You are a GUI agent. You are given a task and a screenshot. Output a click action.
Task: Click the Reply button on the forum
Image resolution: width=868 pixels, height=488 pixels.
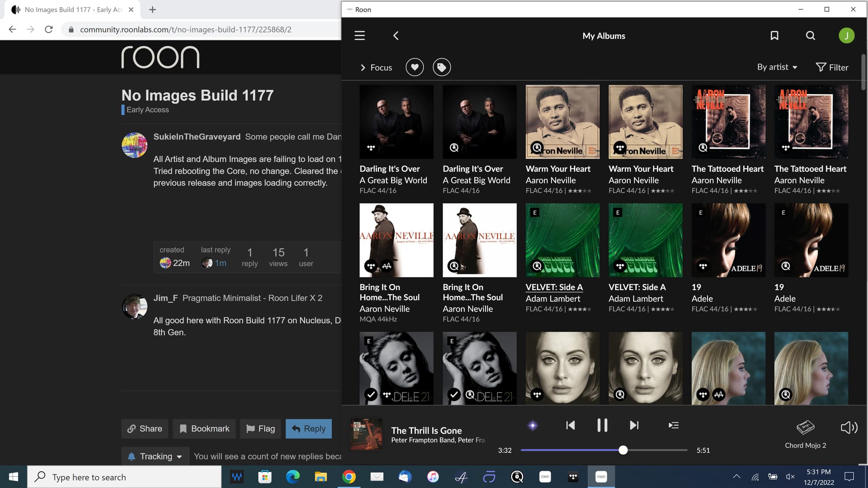pyautogui.click(x=309, y=428)
